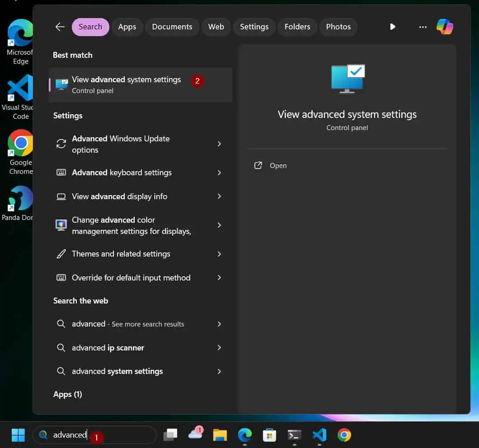This screenshot has height=448, width=479.
Task: Click the taskbar search box with 'advanced'
Action: [x=94, y=434]
